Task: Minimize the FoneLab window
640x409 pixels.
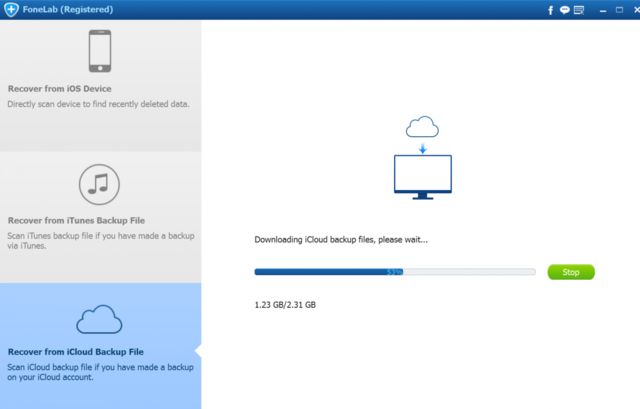Action: tap(603, 11)
